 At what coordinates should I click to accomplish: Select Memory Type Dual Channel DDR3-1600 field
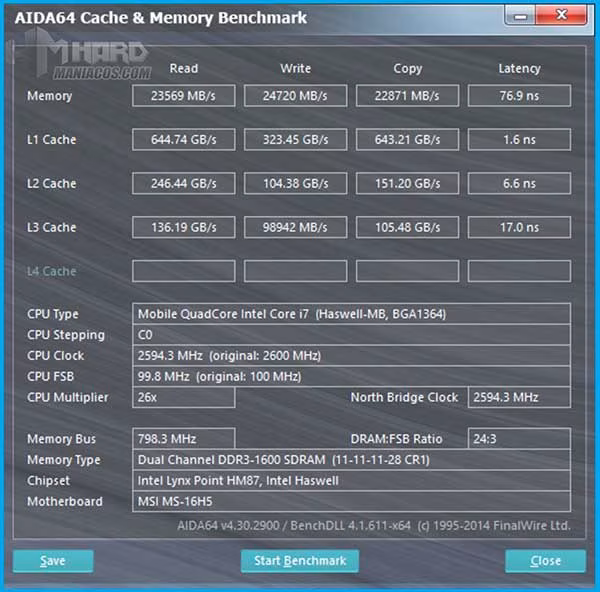pos(351,460)
